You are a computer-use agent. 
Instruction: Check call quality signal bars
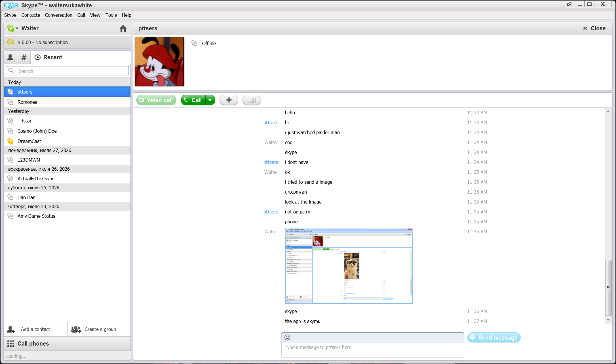point(252,100)
